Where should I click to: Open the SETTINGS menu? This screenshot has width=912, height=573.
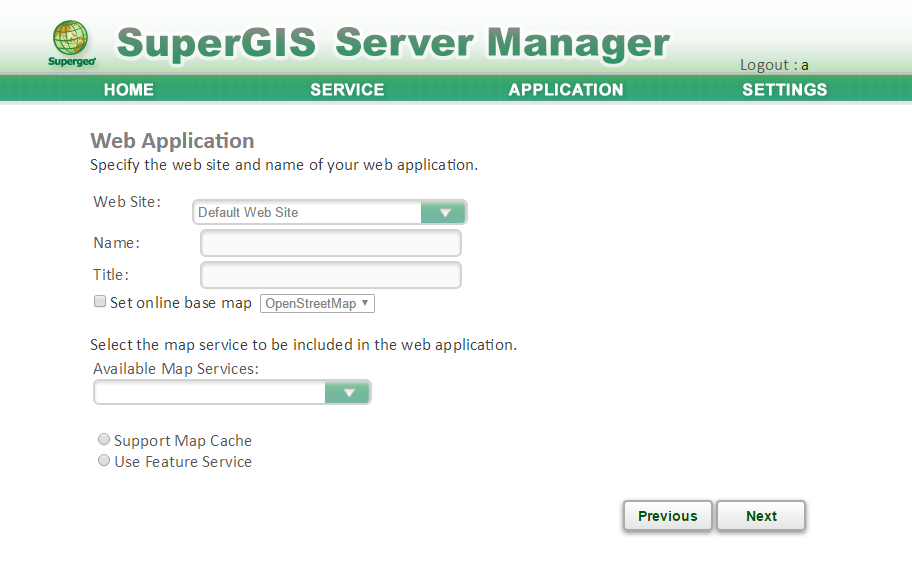(x=784, y=90)
